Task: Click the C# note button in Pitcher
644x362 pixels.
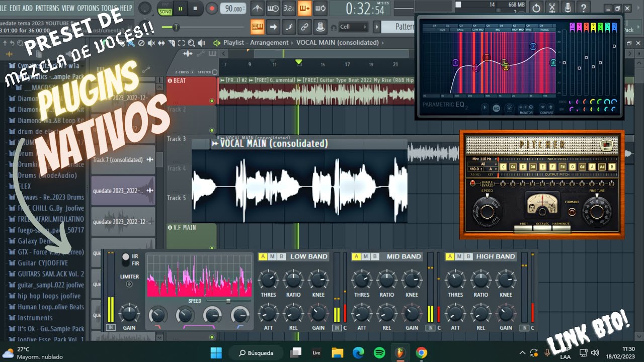Action: pos(513,166)
